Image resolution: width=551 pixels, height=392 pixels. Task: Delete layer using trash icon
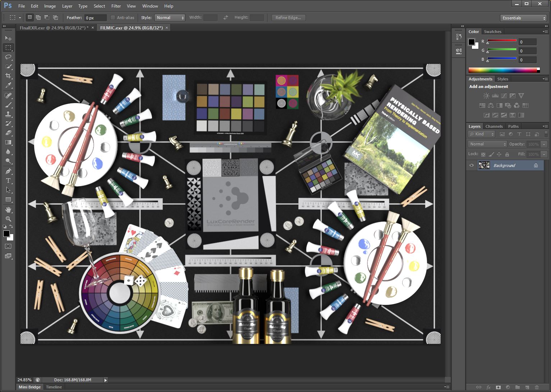click(537, 387)
